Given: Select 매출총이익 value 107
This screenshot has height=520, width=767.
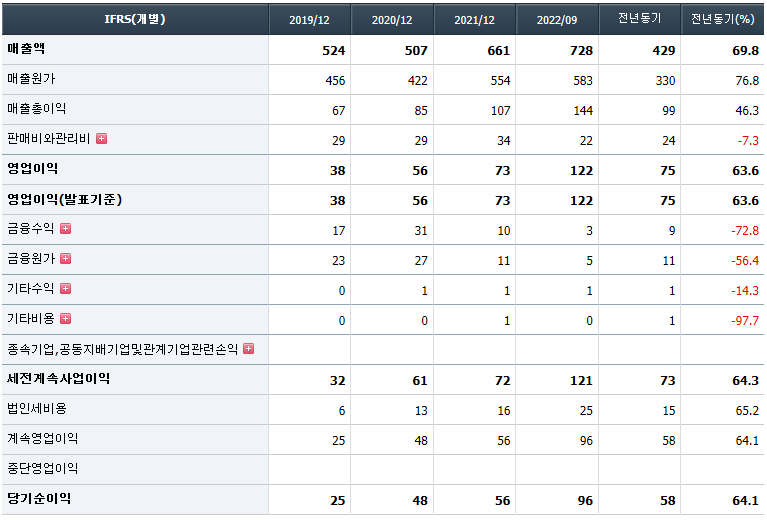Looking at the screenshot, I should point(500,111).
